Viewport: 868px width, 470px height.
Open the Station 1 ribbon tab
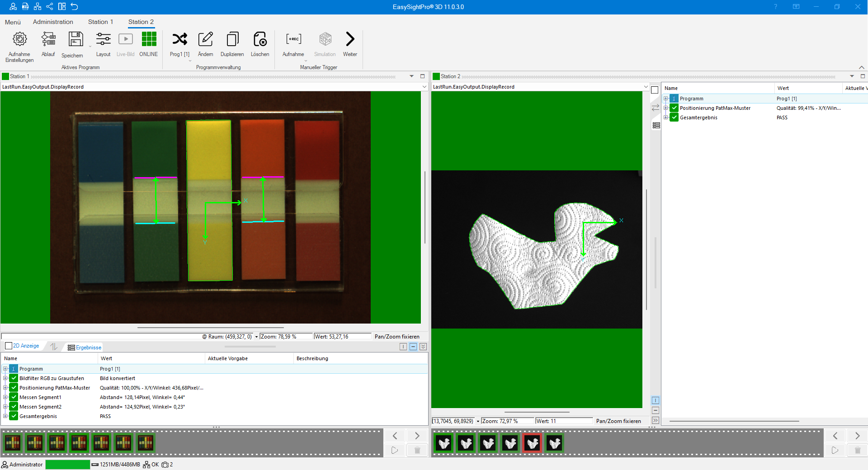(100, 22)
